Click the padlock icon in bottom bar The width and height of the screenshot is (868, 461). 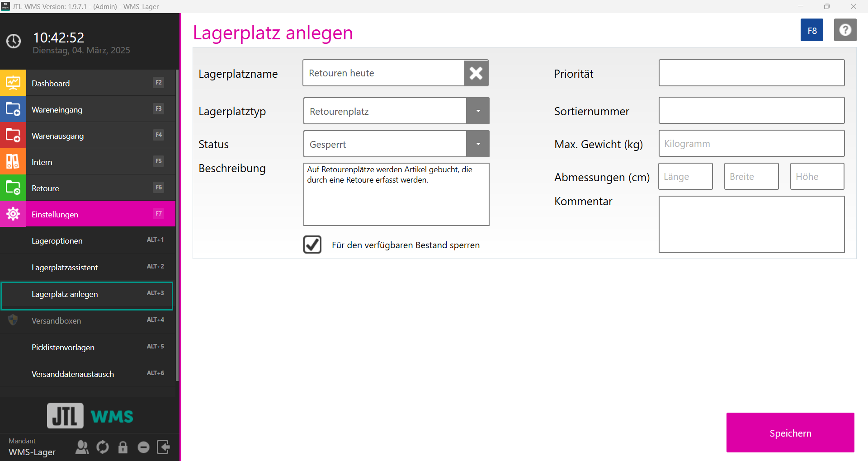[123, 447]
